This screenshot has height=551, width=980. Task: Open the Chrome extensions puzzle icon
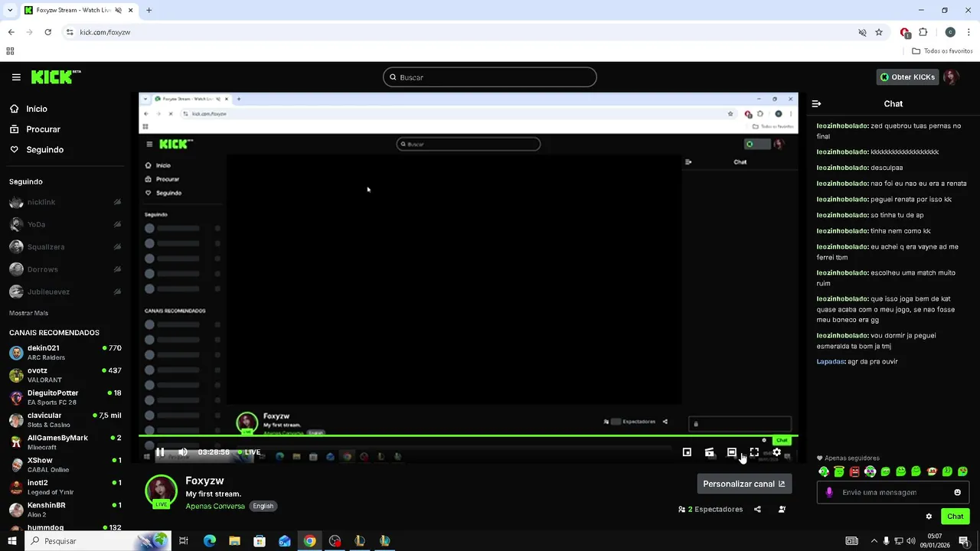pos(923,32)
